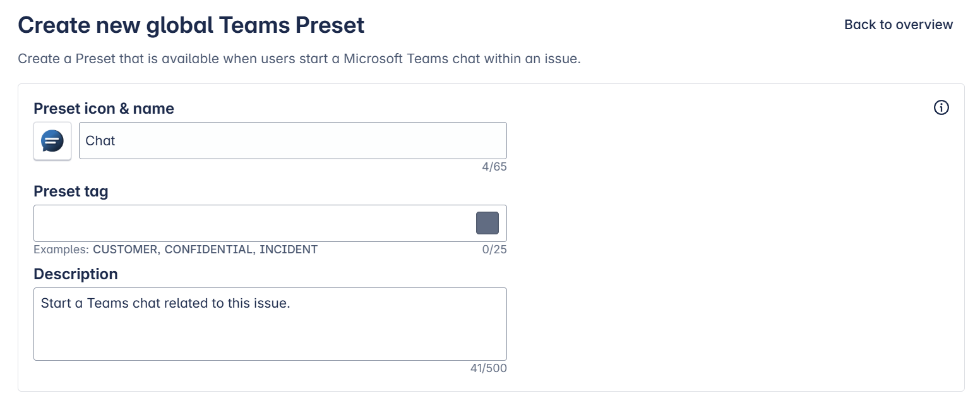Click the 'Preset tag' field label
The image size is (980, 410).
click(71, 191)
